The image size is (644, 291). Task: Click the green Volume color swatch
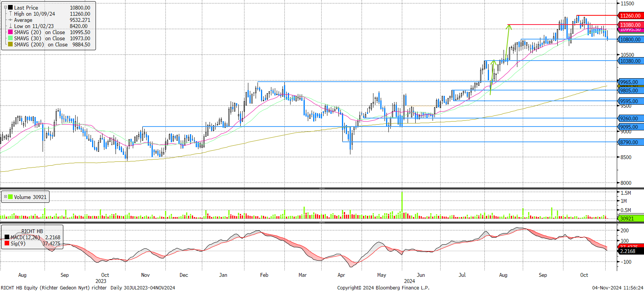click(x=11, y=197)
